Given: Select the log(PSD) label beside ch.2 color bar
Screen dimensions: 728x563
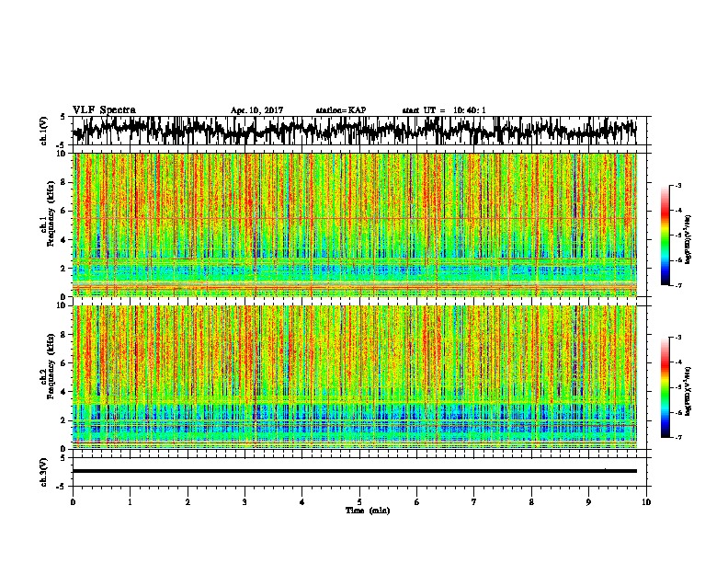Looking at the screenshot, I should (688, 391).
